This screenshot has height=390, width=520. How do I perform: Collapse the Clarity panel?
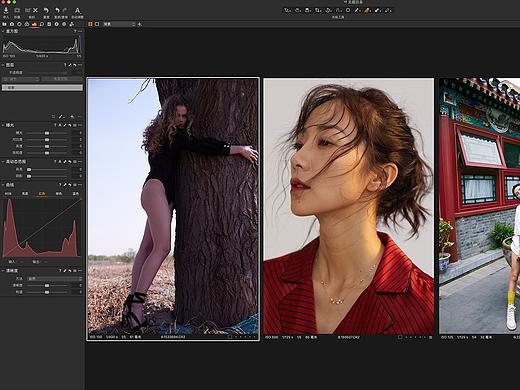coord(3,271)
